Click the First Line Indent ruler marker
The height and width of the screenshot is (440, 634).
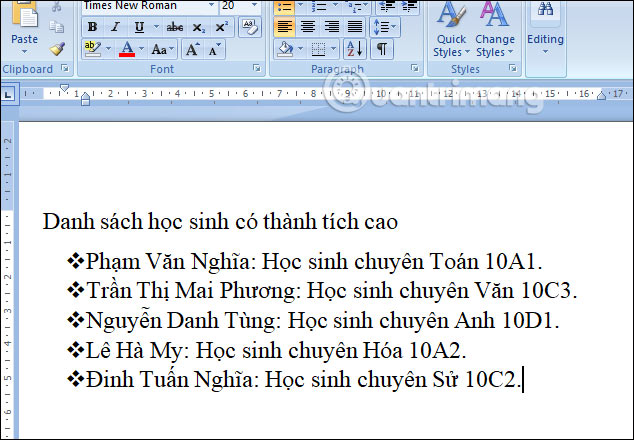click(x=64, y=88)
